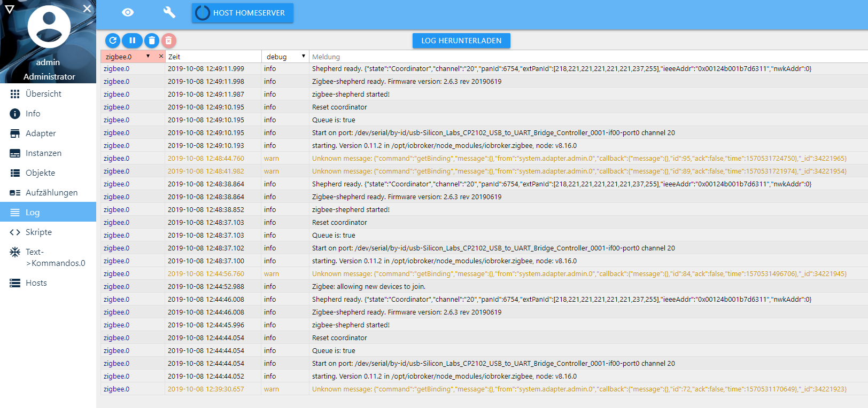Toggle visibility with the eye icon in top bar

128,12
